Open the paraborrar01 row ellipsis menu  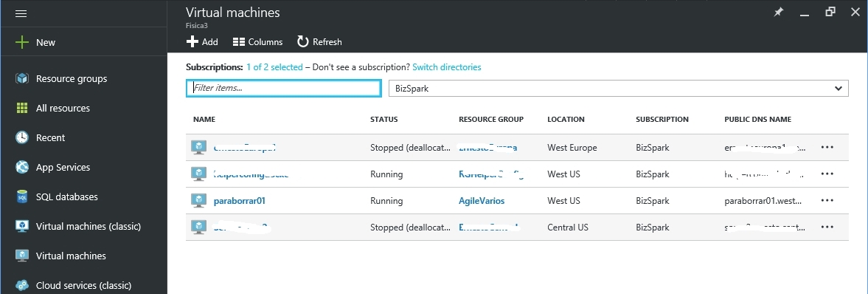[x=827, y=200]
